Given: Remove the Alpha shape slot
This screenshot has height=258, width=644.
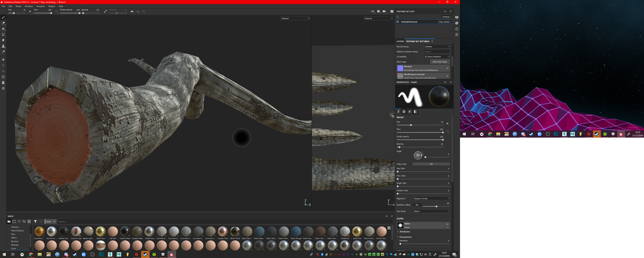Looking at the screenshot, I should tap(447, 224).
